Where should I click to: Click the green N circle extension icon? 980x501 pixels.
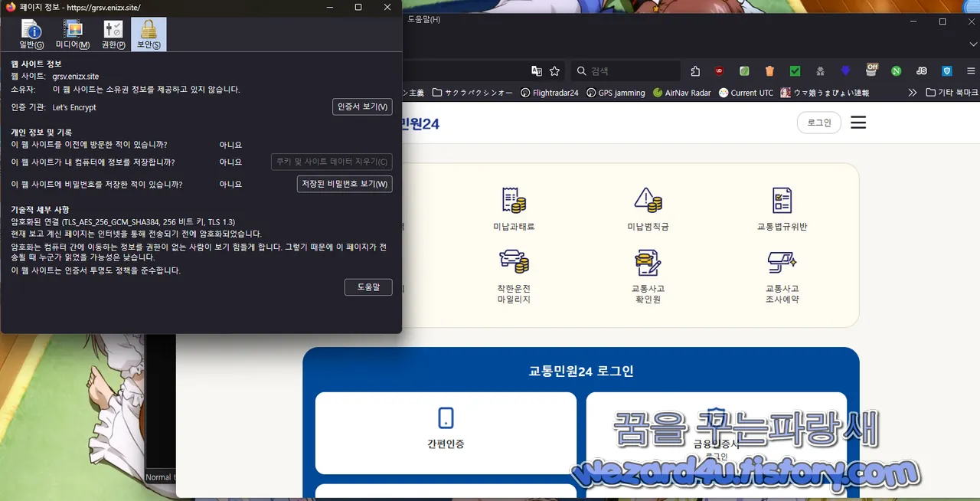click(896, 71)
